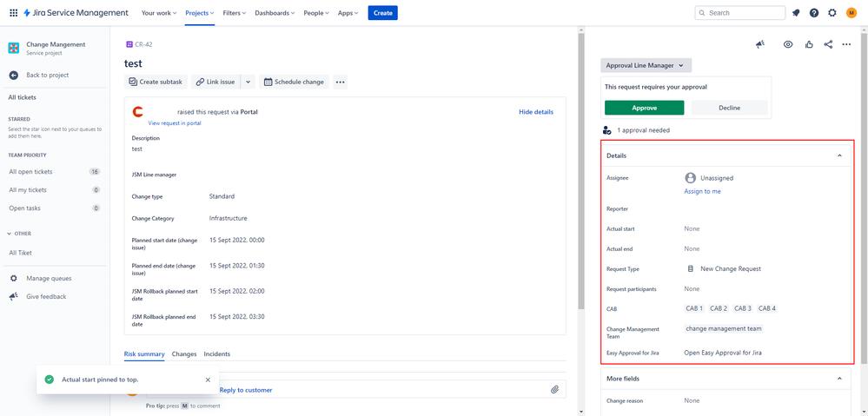
Task: Open the People dropdown
Action: click(316, 13)
